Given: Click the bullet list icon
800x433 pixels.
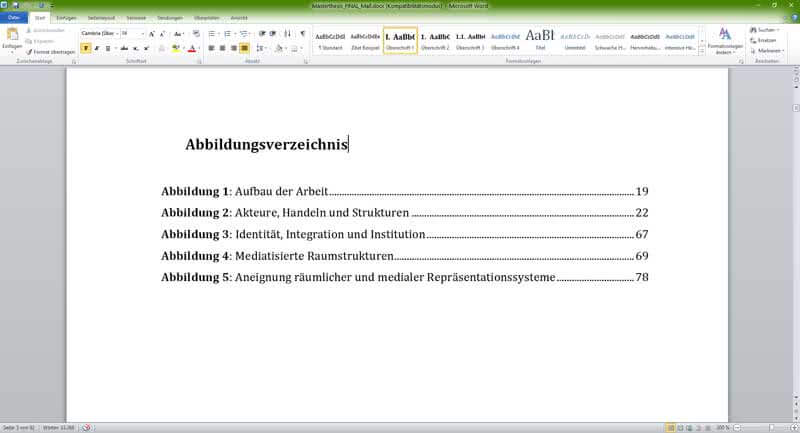Looking at the screenshot, I should click(212, 34).
